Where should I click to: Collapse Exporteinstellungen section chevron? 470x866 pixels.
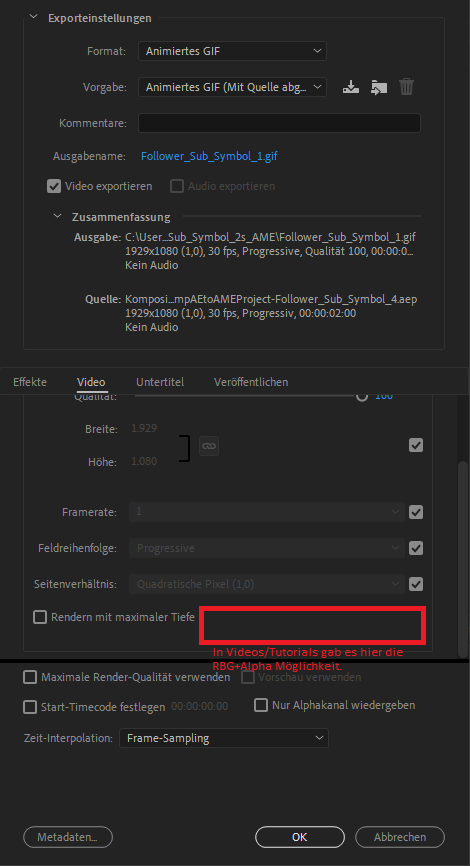pyautogui.click(x=34, y=18)
